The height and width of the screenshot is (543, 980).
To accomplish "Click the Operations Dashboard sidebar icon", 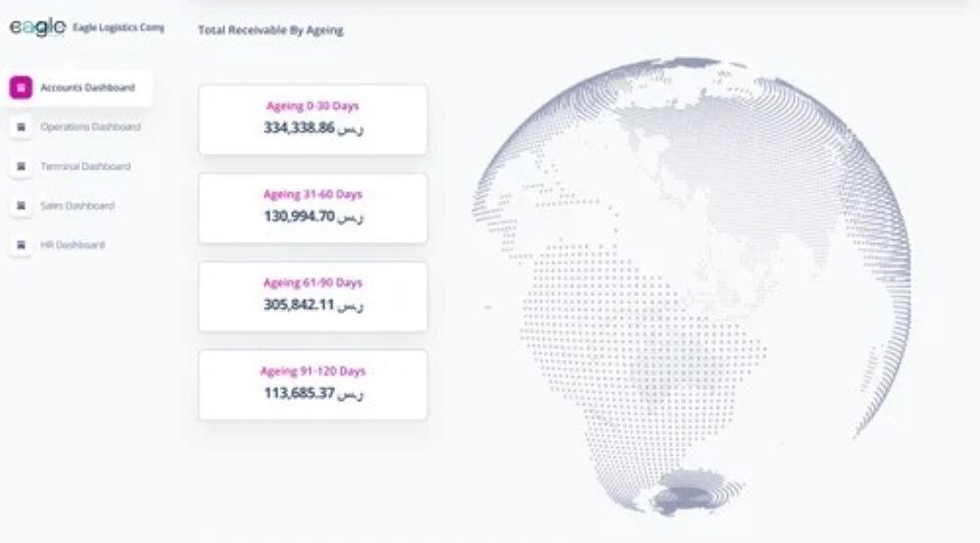I will (21, 126).
